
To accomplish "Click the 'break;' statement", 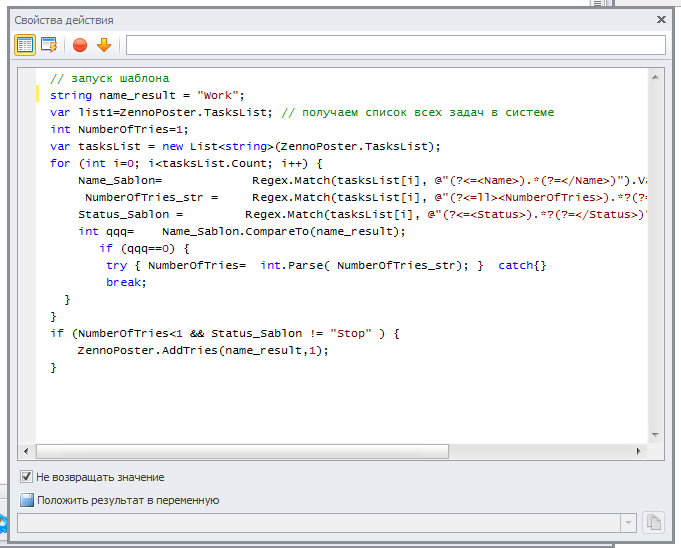I will point(126,282).
